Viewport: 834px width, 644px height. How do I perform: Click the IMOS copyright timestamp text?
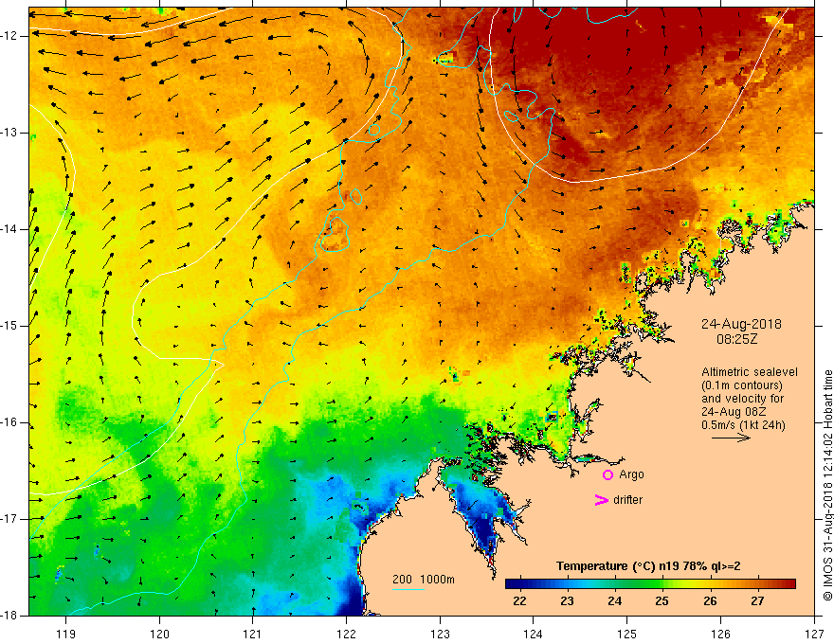(x=827, y=485)
